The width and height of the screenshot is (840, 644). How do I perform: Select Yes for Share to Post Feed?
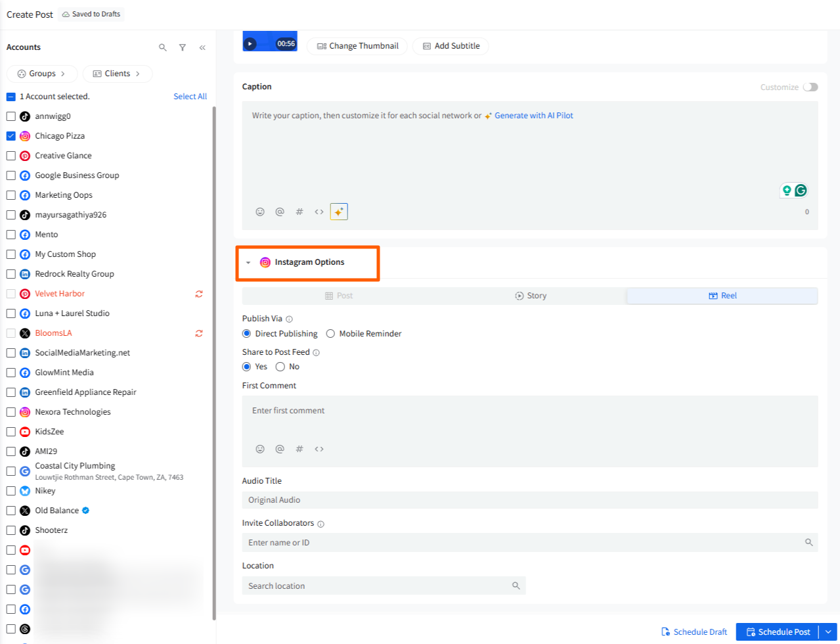tap(247, 367)
